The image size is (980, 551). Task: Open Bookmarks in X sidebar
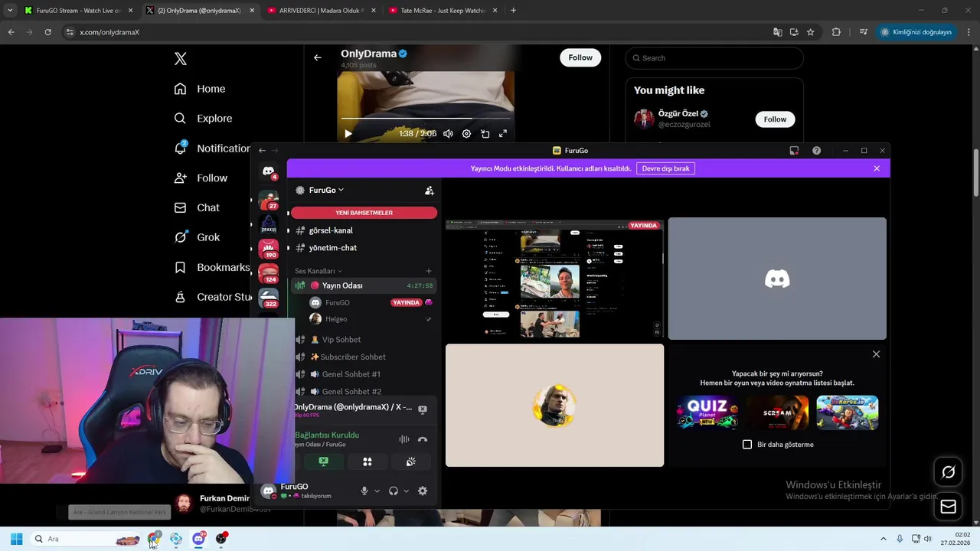(x=212, y=267)
